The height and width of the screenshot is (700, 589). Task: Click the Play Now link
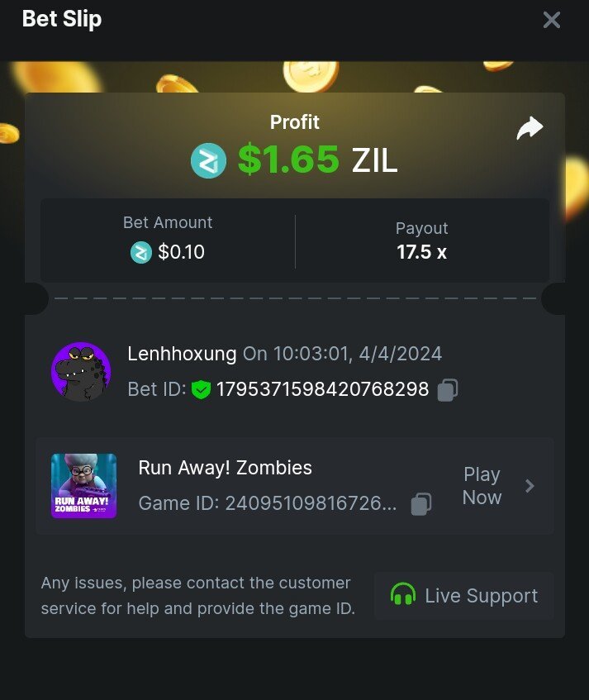[482, 486]
